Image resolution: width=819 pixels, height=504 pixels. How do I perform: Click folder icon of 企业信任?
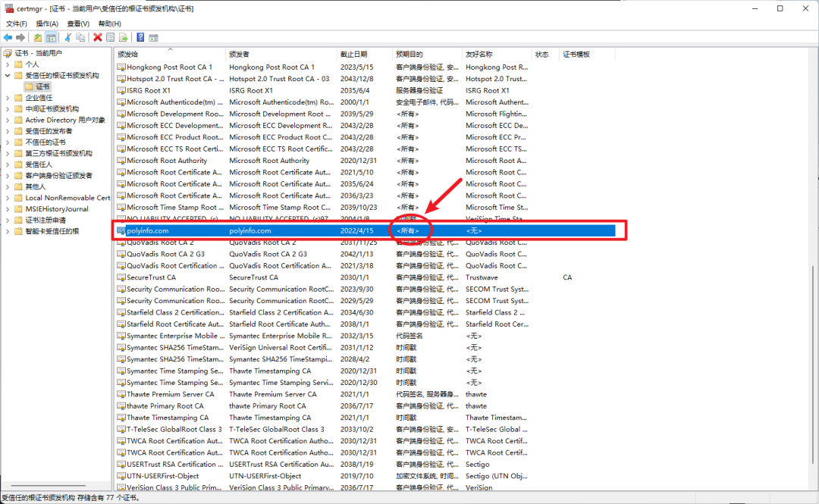pyautogui.click(x=19, y=98)
